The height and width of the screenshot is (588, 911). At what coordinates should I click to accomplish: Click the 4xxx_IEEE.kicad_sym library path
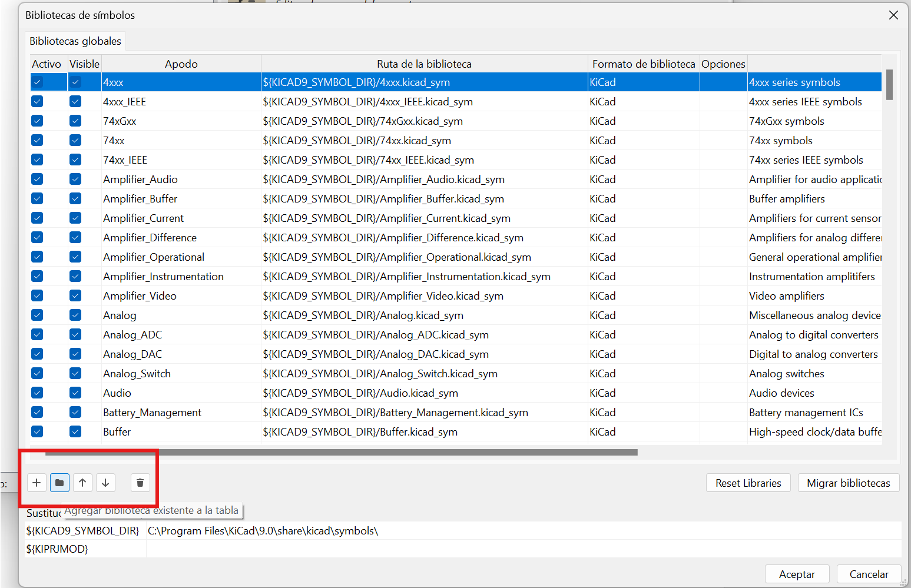point(425,101)
